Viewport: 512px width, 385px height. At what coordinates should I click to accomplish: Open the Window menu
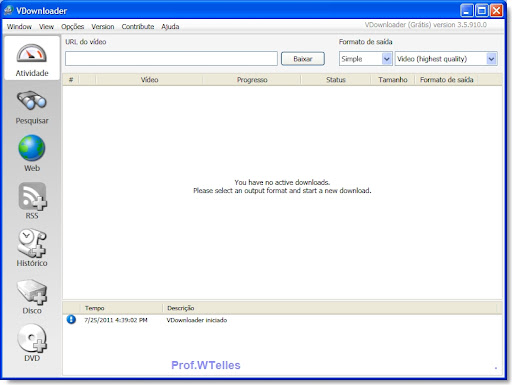click(x=19, y=27)
